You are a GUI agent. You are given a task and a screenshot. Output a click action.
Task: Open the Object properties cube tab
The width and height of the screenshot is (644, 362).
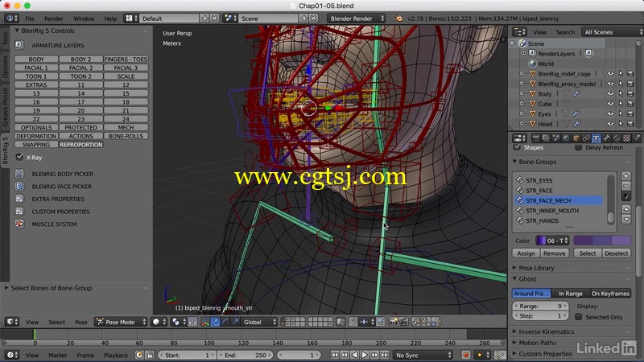tap(576, 138)
